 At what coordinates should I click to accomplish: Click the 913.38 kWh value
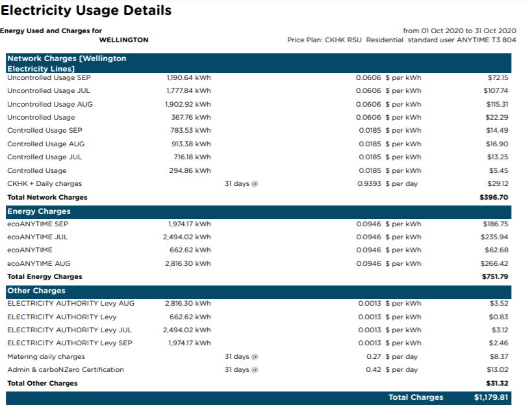pos(191,144)
